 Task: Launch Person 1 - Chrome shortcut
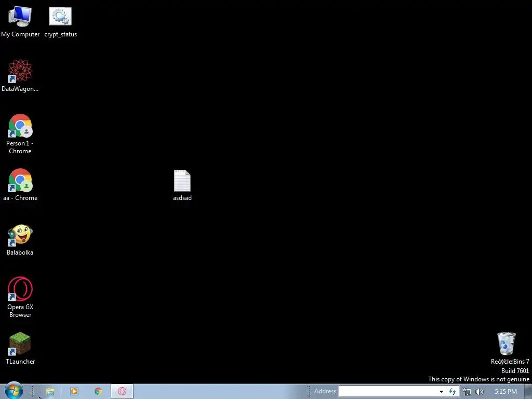(20, 134)
